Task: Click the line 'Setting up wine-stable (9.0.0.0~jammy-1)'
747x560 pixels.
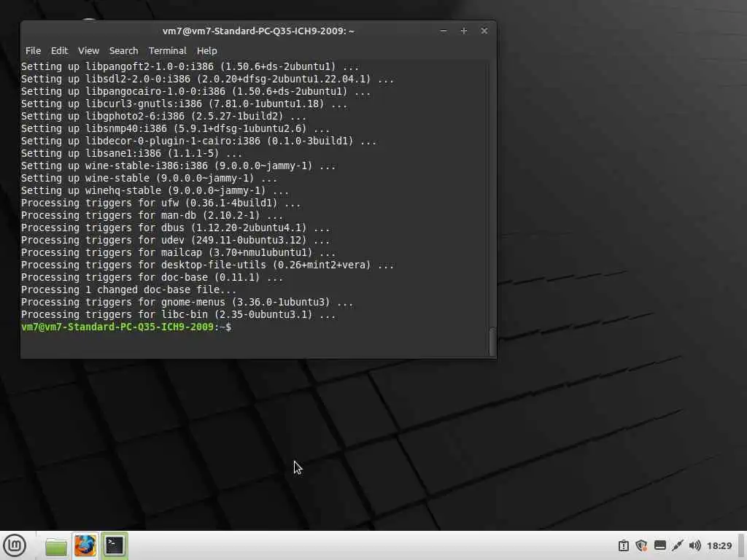Action: tap(149, 178)
